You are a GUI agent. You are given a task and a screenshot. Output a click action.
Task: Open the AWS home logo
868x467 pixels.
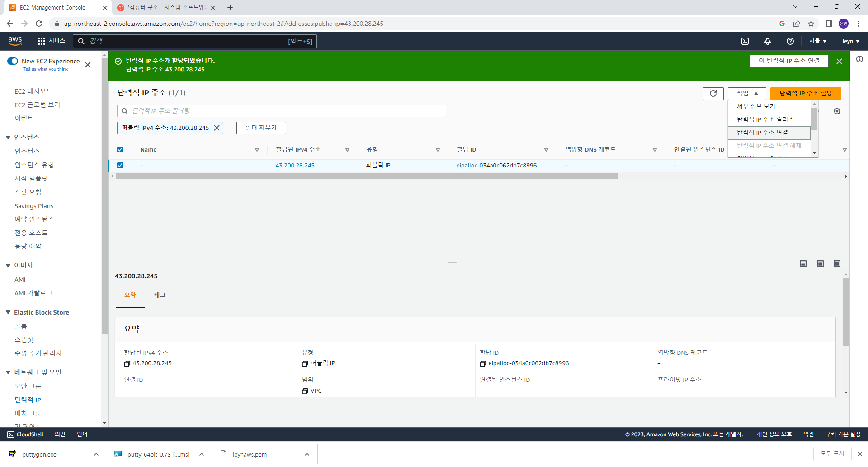point(15,41)
